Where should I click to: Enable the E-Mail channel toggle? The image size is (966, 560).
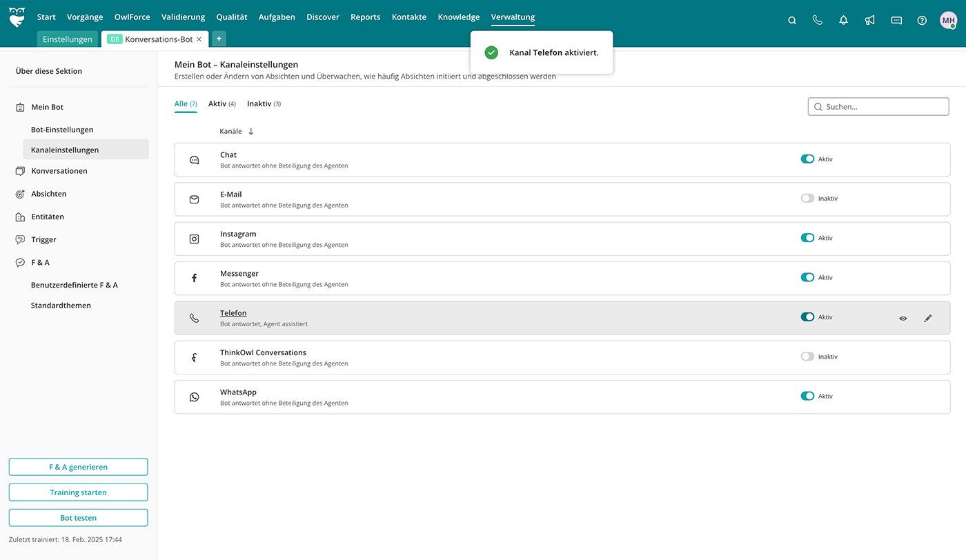tap(807, 198)
